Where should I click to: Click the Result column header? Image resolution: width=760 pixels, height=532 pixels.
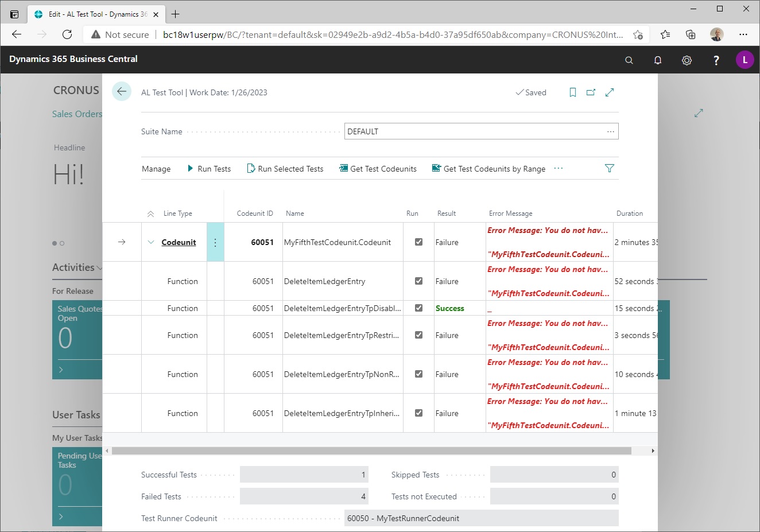pyautogui.click(x=447, y=213)
